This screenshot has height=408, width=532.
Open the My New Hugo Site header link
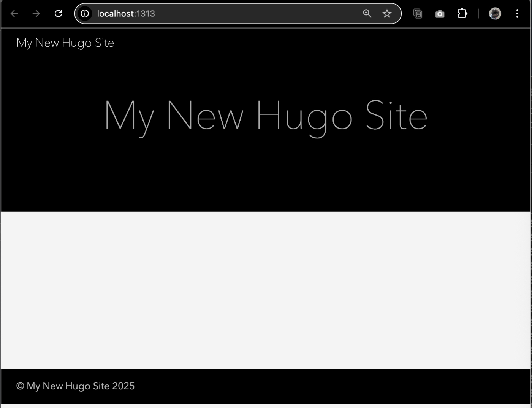(x=65, y=43)
